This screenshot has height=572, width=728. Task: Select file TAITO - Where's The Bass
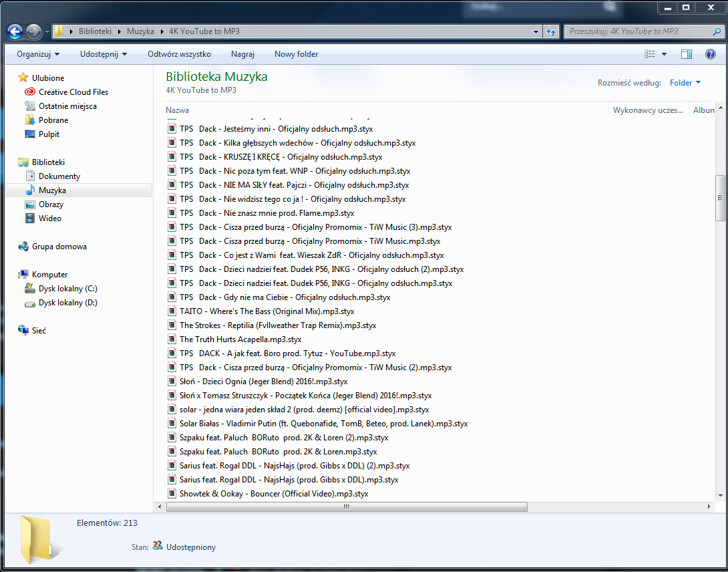click(267, 311)
